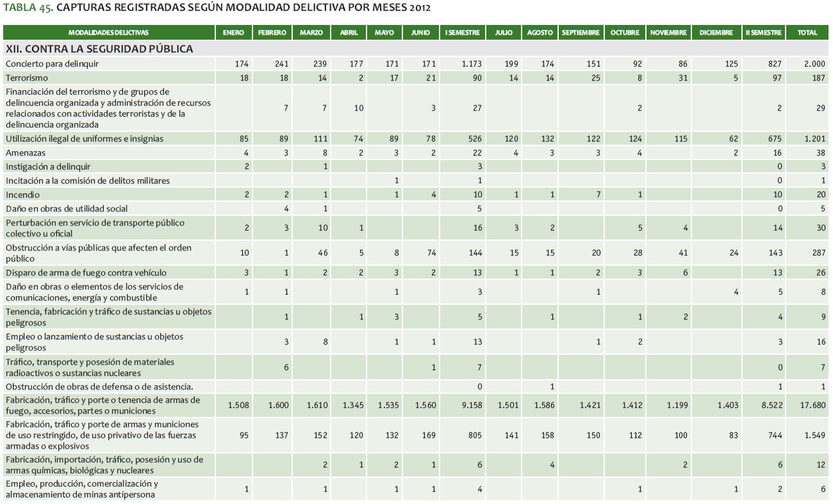The width and height of the screenshot is (833, 504).
Task: Select the ENERO column header
Action: pos(233,33)
